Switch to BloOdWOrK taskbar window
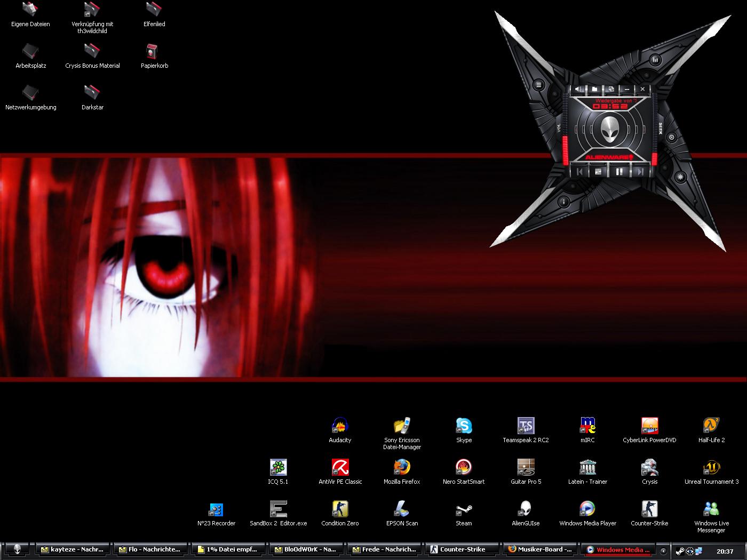Viewport: 747px width, 560px height. (306, 549)
